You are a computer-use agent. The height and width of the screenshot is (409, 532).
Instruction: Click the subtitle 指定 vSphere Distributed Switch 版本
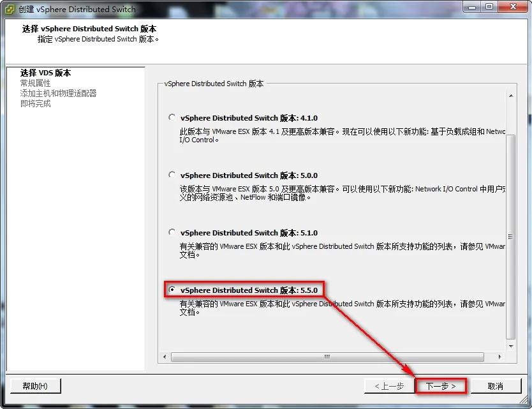[98, 39]
